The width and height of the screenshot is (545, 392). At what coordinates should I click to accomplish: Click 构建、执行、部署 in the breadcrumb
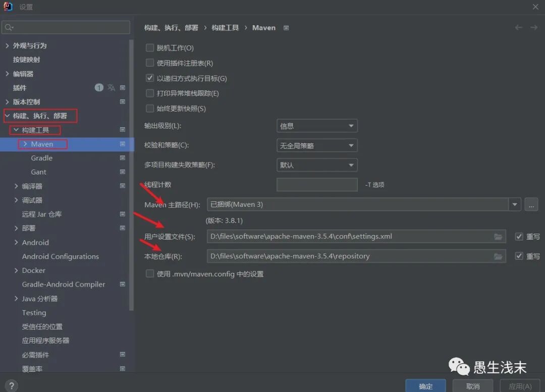pos(172,28)
